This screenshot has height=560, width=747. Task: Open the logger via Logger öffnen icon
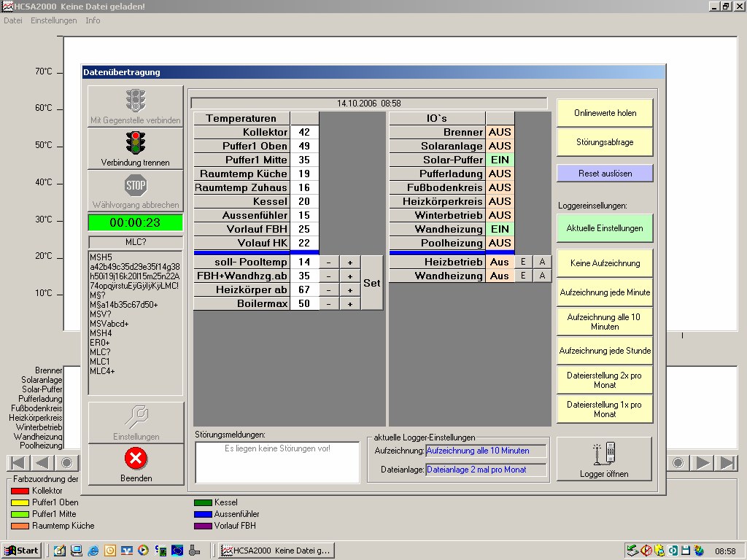coord(604,459)
